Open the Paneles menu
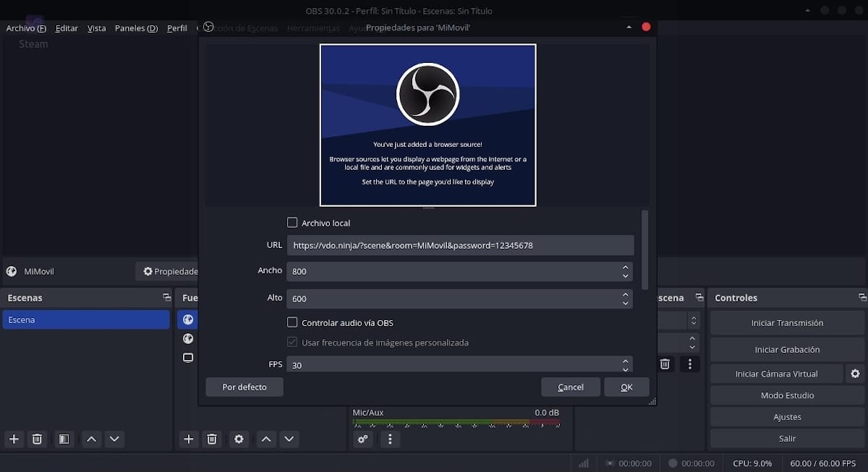The height and width of the screenshot is (472, 868). pos(136,28)
